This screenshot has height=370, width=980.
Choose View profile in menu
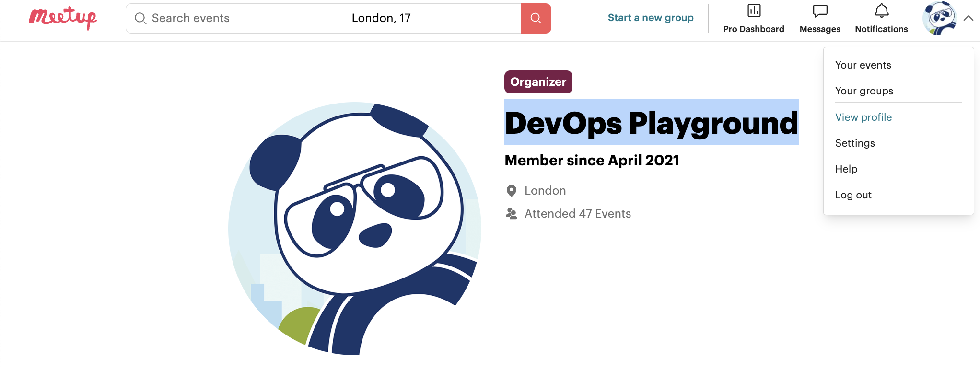pos(863,117)
